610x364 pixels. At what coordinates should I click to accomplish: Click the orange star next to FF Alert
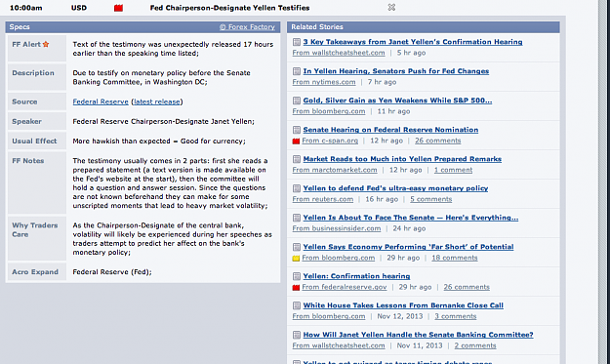point(46,44)
